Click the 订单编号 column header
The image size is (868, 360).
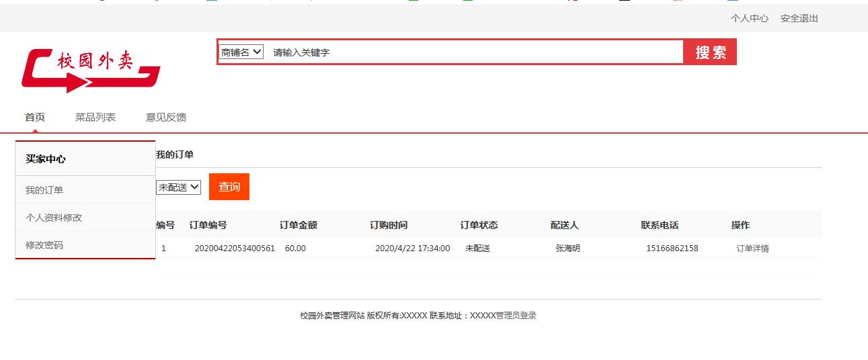[208, 225]
